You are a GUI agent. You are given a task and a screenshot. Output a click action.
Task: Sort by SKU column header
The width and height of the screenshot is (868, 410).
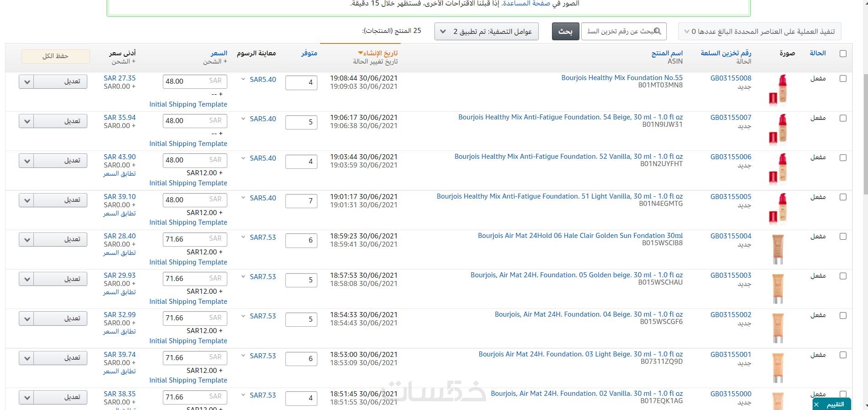point(726,53)
